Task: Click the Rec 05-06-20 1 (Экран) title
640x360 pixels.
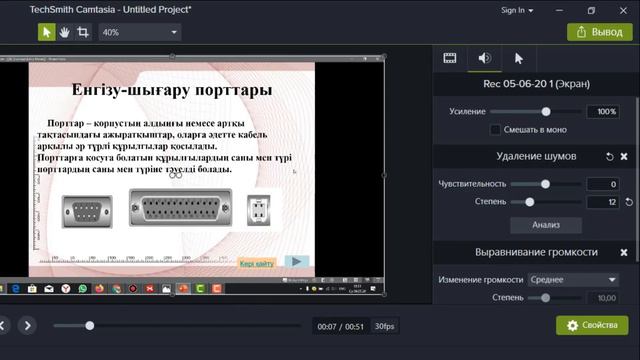Action: coord(536,84)
